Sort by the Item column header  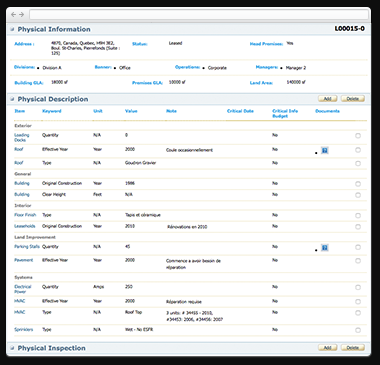click(20, 111)
